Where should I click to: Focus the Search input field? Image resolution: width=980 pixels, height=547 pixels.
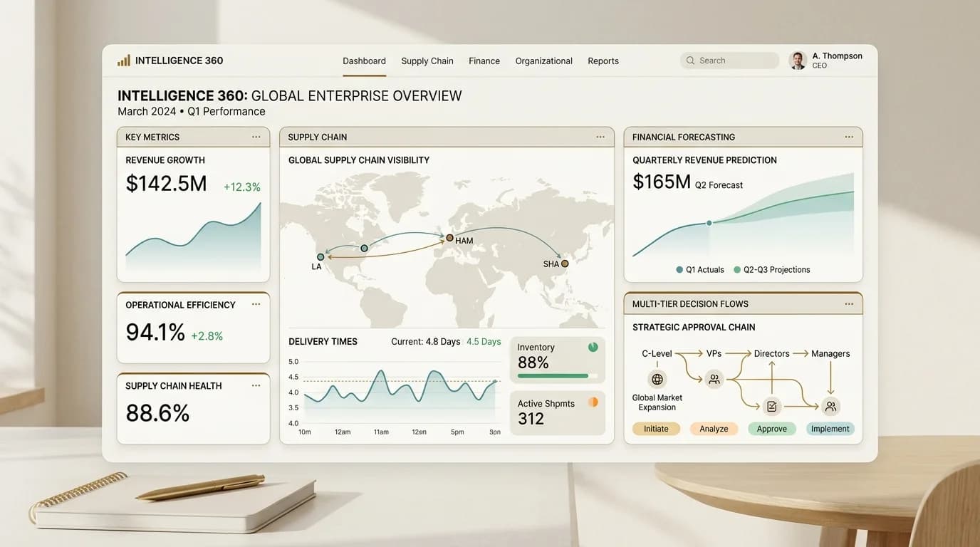[729, 61]
